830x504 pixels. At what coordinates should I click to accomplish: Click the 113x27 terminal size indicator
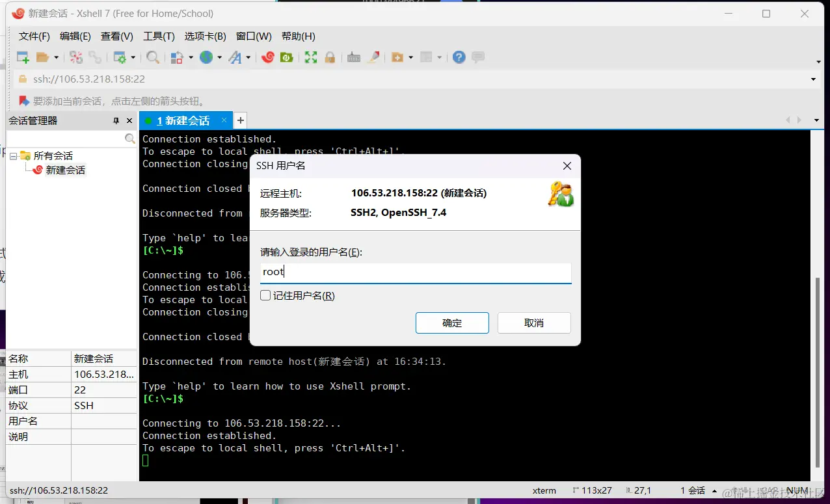pyautogui.click(x=593, y=491)
